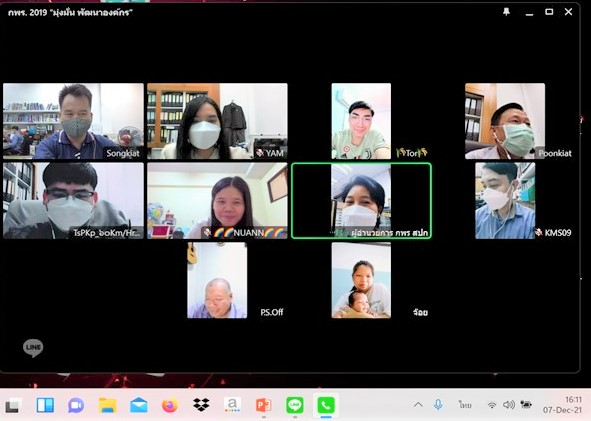Click the battery status tray icon
591x421 pixels.
tap(526, 405)
